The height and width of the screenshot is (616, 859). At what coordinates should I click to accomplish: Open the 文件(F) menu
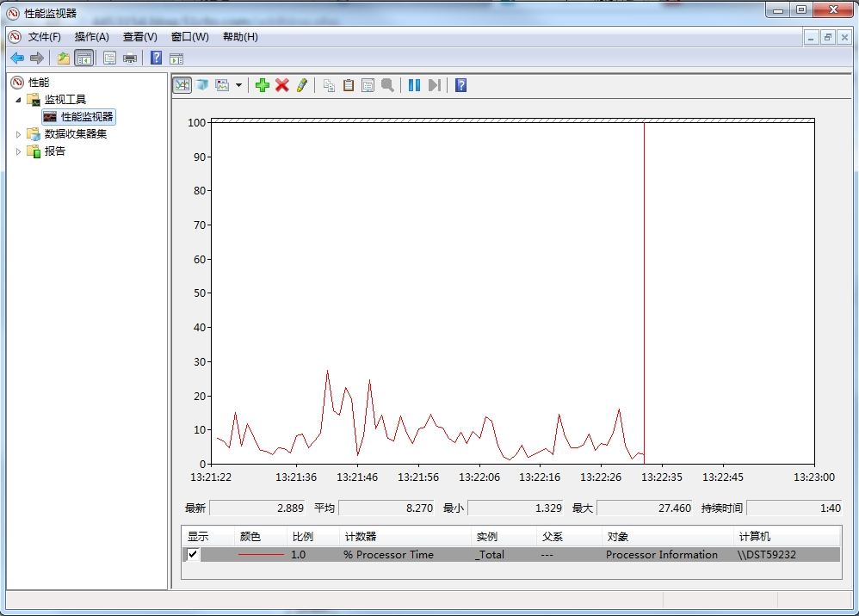click(45, 37)
